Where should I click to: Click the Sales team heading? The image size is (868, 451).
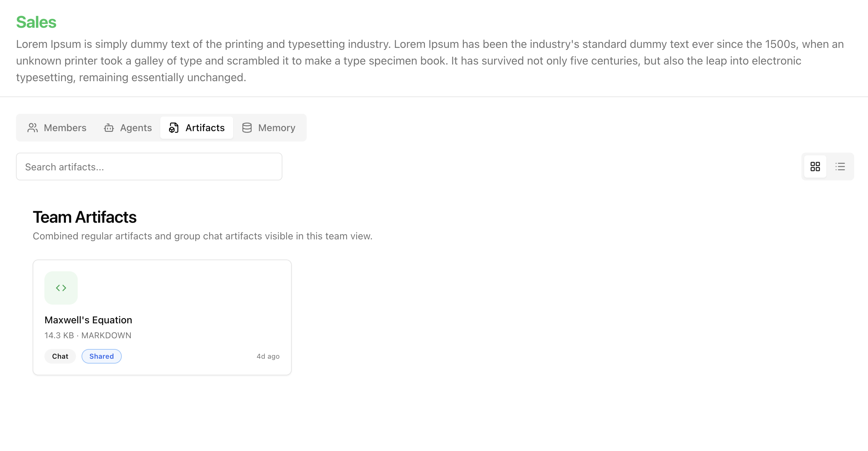pos(36,22)
